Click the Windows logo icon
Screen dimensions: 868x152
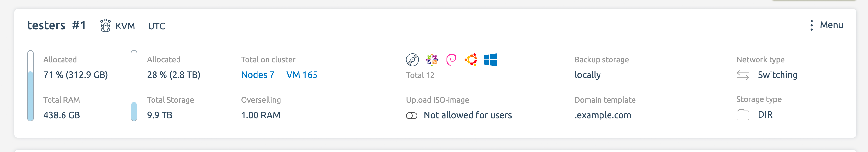[x=490, y=60]
